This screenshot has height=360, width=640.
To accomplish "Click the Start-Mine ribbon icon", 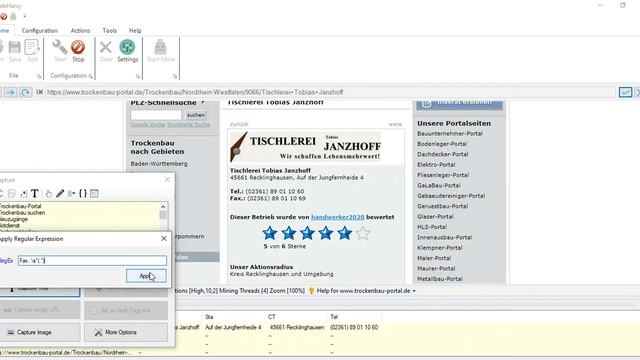I will tap(160, 47).
